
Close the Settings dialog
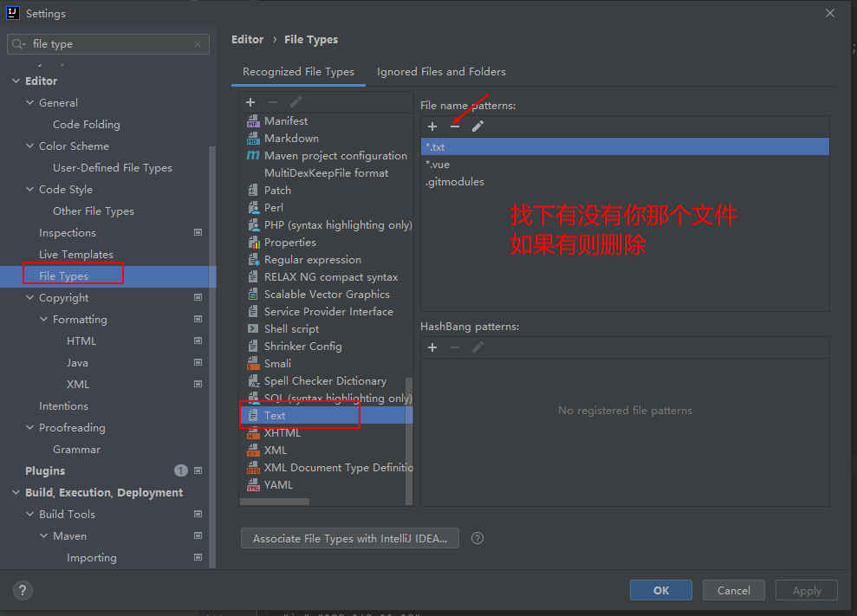coord(829,13)
